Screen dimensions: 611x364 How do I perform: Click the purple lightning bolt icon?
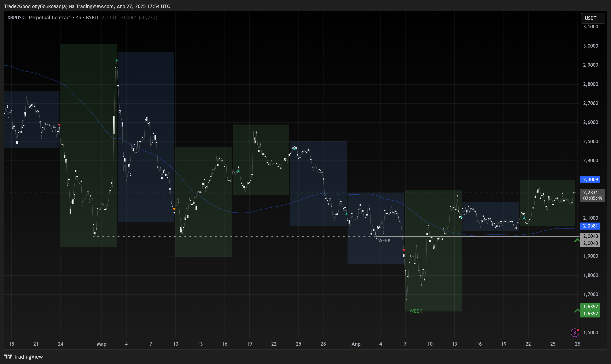click(575, 333)
